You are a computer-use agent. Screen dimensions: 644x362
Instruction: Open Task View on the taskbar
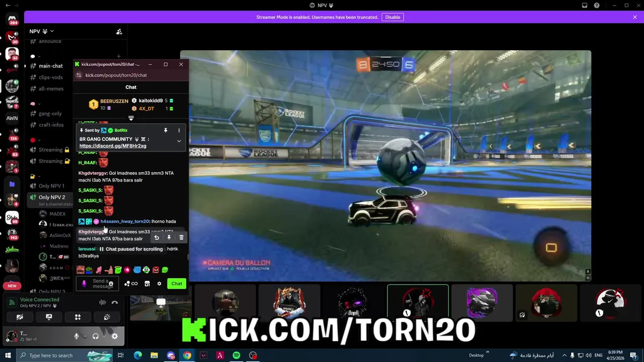click(121, 355)
